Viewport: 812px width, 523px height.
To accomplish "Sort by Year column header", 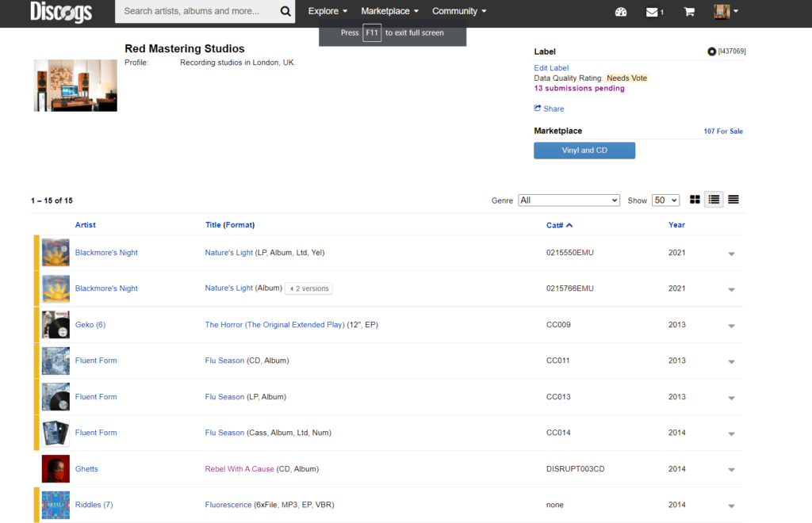I will 676,225.
